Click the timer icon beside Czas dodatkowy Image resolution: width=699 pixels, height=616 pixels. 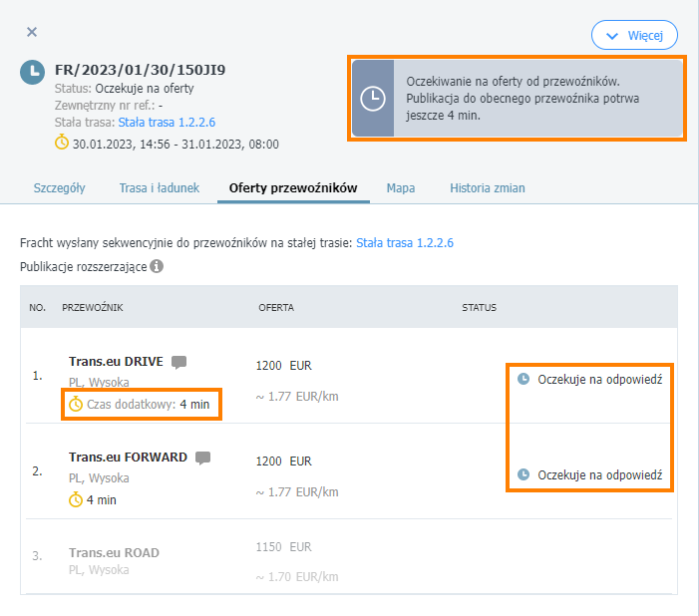(x=76, y=404)
